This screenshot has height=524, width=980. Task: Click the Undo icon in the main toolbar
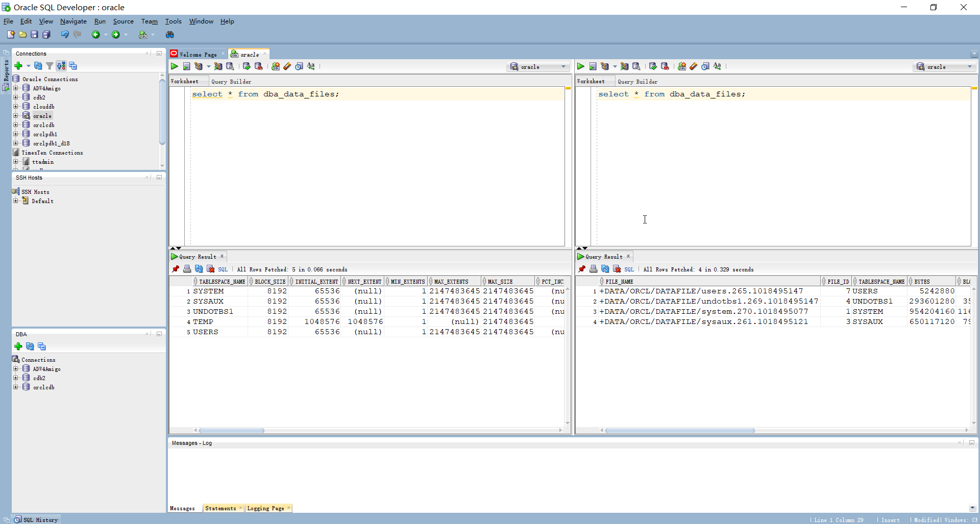tap(64, 34)
